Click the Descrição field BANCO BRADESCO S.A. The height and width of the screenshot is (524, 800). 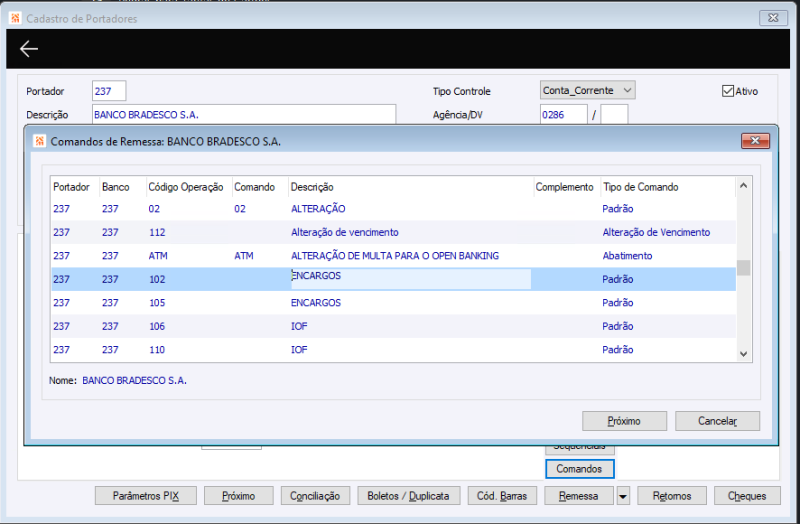click(244, 114)
